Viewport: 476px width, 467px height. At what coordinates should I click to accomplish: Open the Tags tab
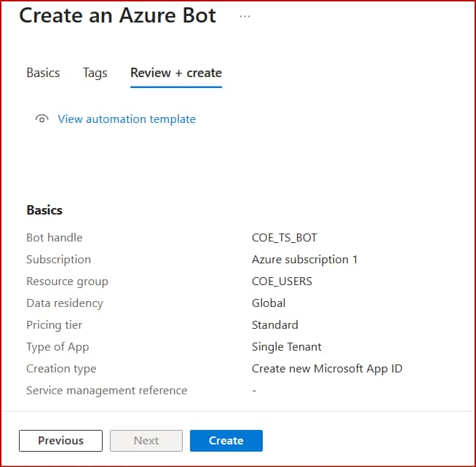[95, 73]
